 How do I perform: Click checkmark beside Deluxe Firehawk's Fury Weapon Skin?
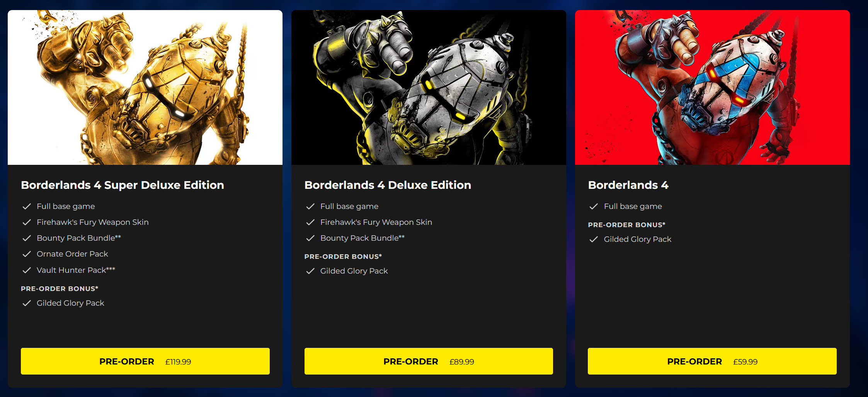310,222
